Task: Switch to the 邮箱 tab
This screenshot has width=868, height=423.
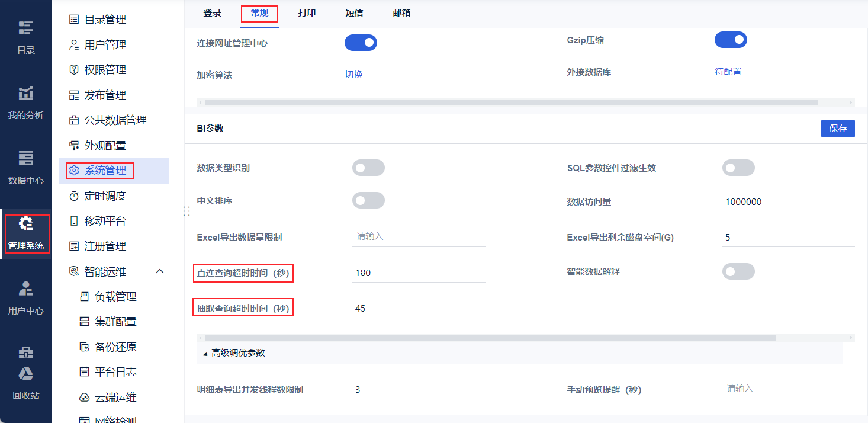Action: pyautogui.click(x=401, y=13)
